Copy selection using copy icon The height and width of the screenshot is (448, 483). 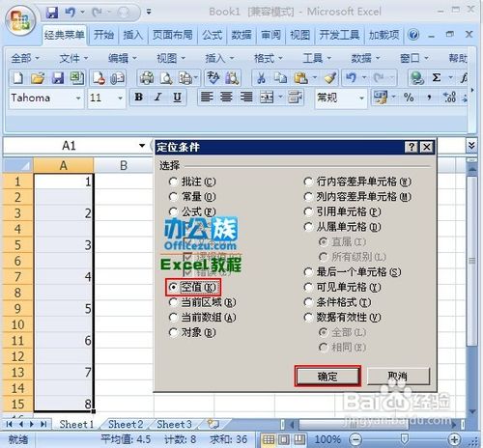(280, 78)
